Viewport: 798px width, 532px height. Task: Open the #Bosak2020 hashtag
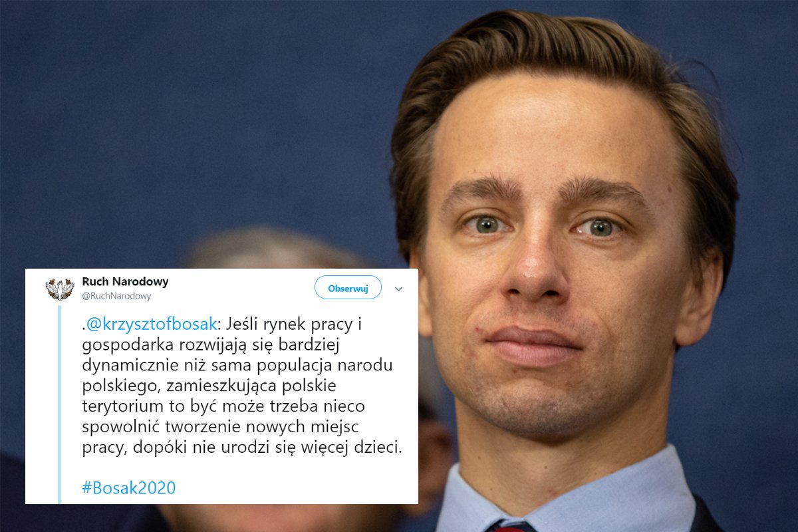point(129,488)
